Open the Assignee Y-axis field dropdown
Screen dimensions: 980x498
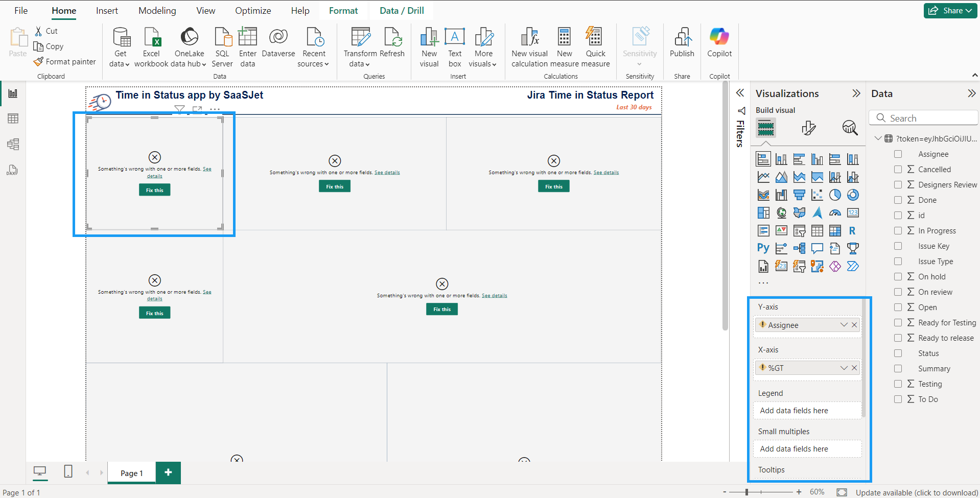[844, 325]
